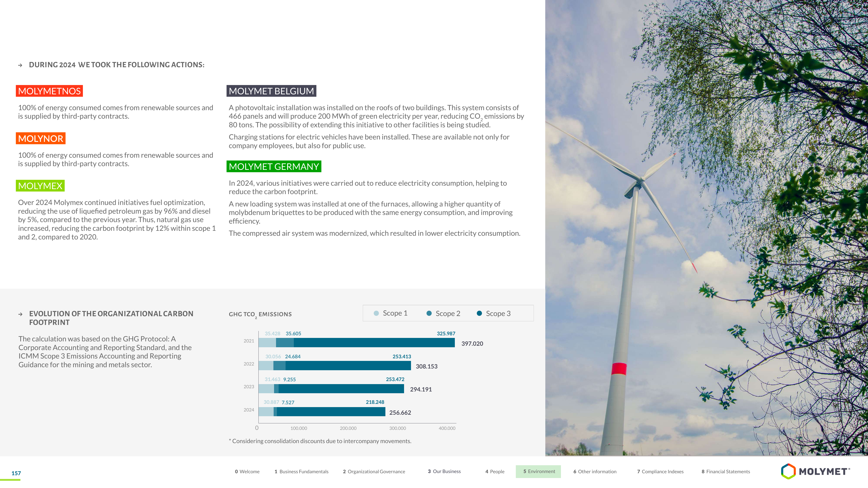This screenshot has width=868, height=488.
Task: Click the 2023 total value 294.191
Action: point(421,389)
